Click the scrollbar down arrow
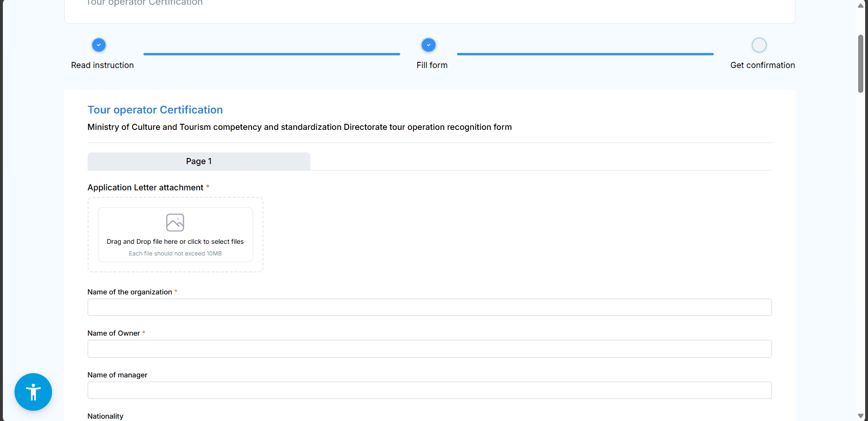The image size is (868, 421). [861, 416]
